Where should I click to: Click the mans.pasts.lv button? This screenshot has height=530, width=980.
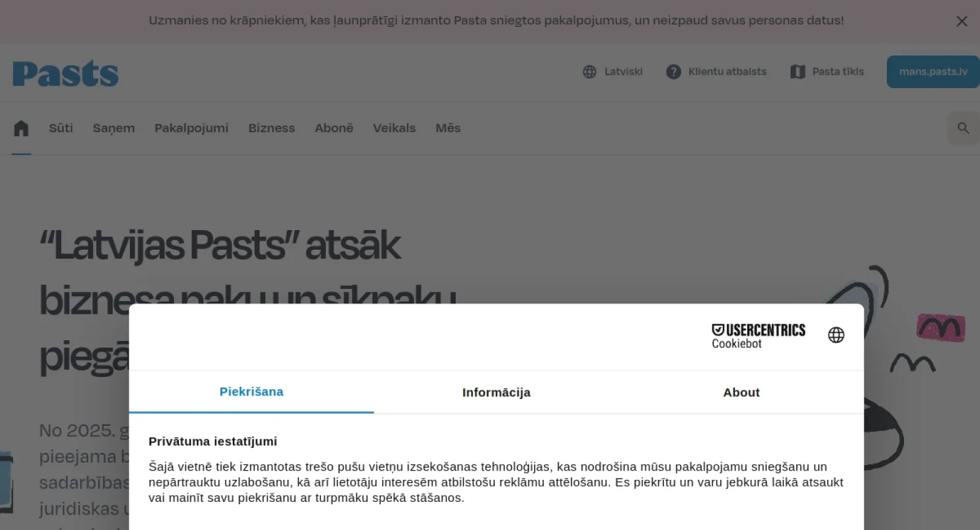tap(933, 72)
